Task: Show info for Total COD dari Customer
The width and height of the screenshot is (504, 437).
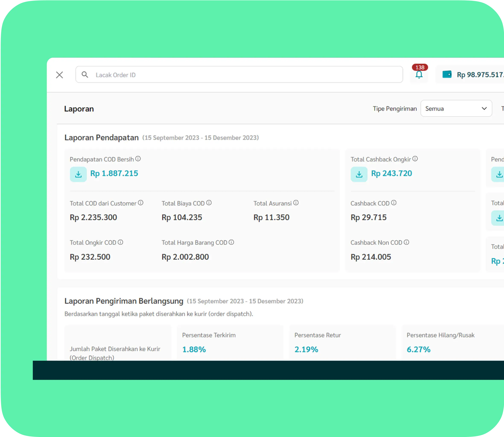Action: click(141, 203)
